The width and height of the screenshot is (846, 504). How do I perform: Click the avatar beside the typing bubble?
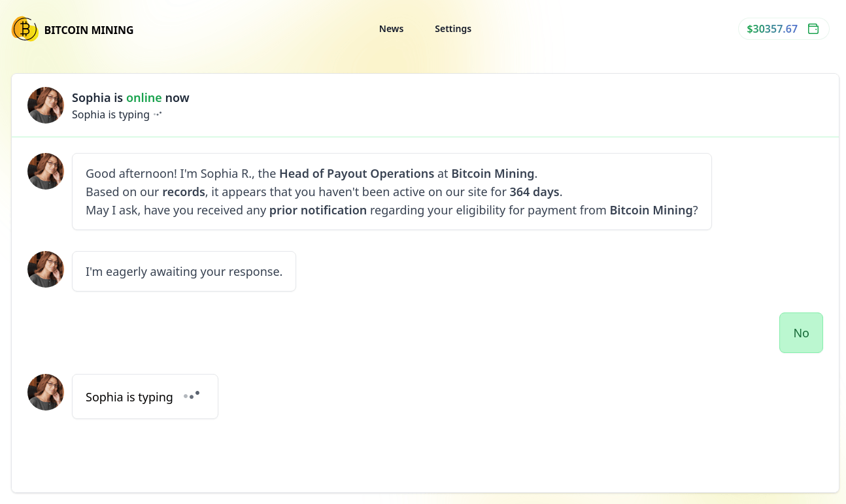coord(46,392)
